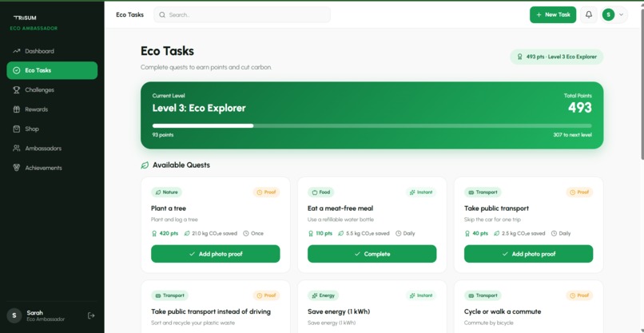Click the Plant a tree title
The height and width of the screenshot is (333, 644).
[169, 208]
